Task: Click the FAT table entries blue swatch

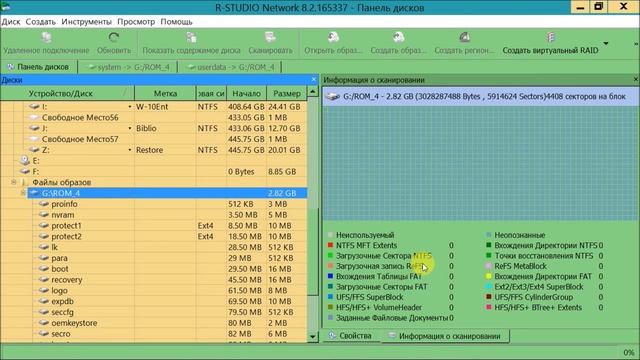Action: pos(330,276)
